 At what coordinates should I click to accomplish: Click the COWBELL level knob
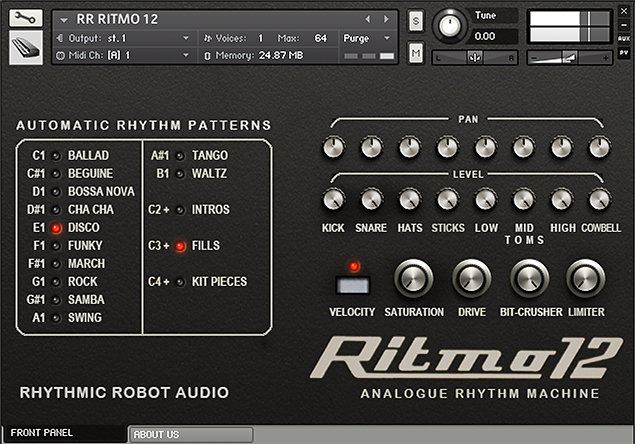click(600, 199)
